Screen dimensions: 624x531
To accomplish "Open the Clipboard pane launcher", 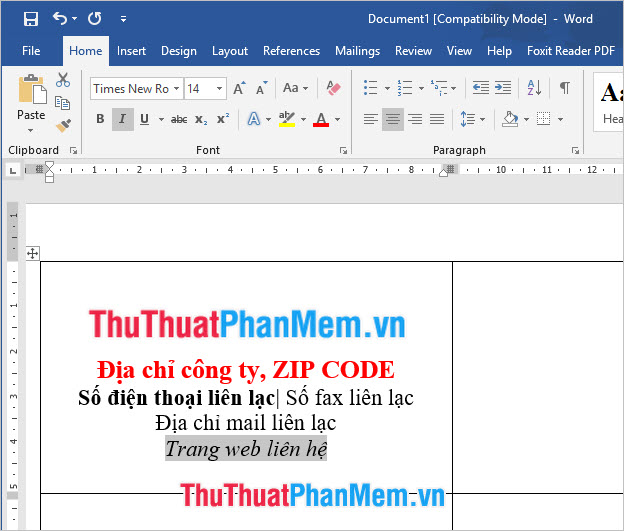I will point(73,150).
